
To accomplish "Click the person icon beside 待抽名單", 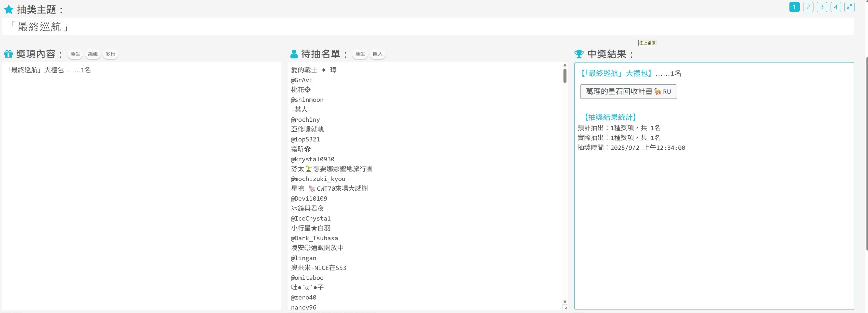I will 294,54.
